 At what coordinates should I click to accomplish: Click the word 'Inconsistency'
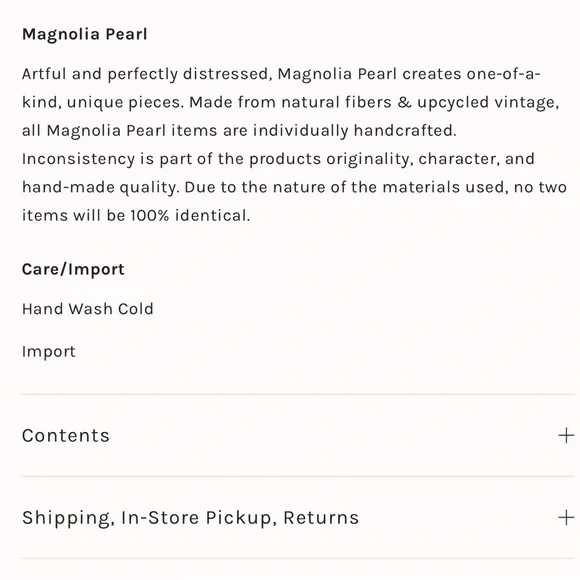click(x=78, y=159)
